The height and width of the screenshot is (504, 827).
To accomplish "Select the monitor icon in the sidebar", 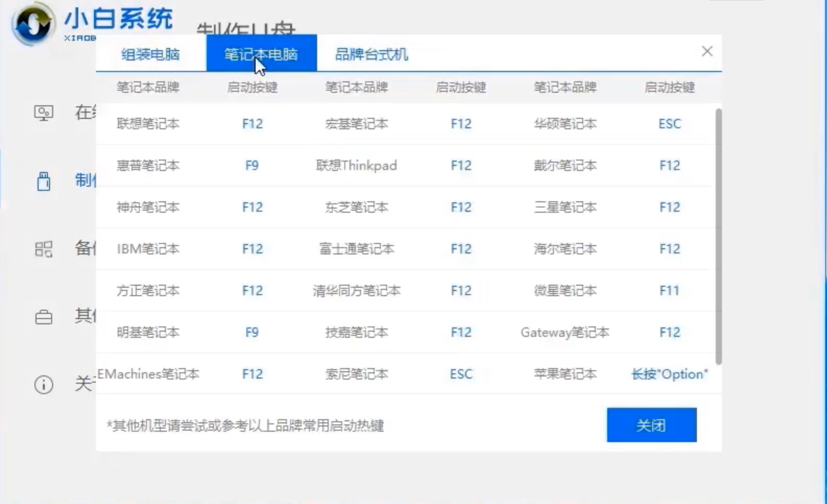I will pos(44,113).
